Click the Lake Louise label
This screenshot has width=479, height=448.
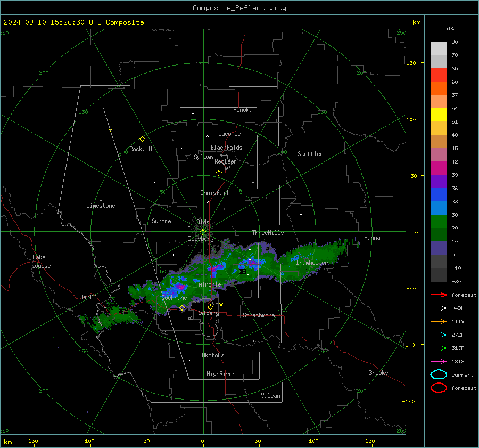click(42, 262)
